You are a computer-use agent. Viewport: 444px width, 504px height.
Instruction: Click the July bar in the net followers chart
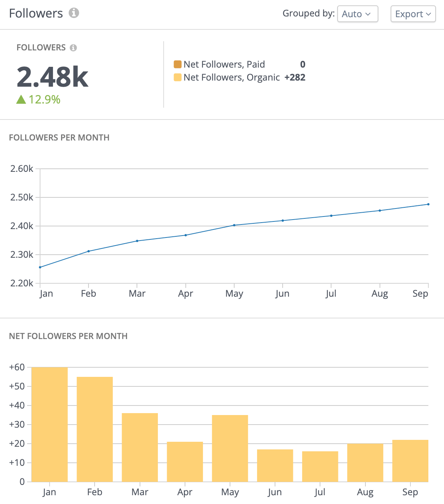click(x=320, y=466)
